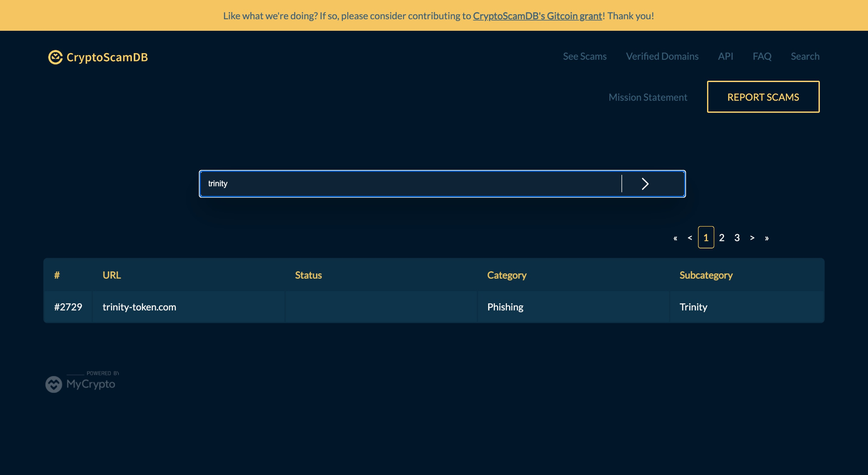Open the Mission Statement link
The height and width of the screenshot is (475, 868).
(648, 97)
